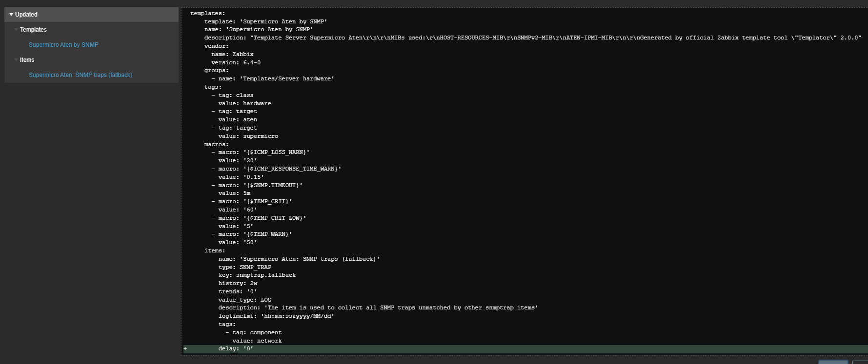Click the line "value: 5m"
Screen dimensions: 868x364
234,193
